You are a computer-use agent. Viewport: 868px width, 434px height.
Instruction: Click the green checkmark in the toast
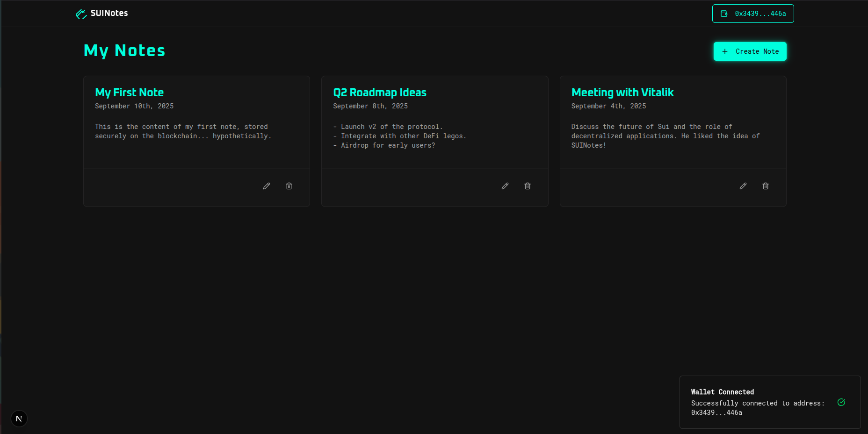[x=841, y=402]
